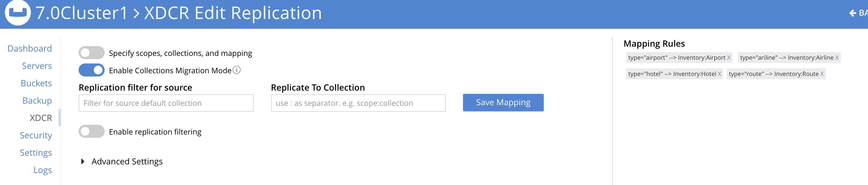Navigate to Backup page
868x185 pixels.
click(x=37, y=101)
